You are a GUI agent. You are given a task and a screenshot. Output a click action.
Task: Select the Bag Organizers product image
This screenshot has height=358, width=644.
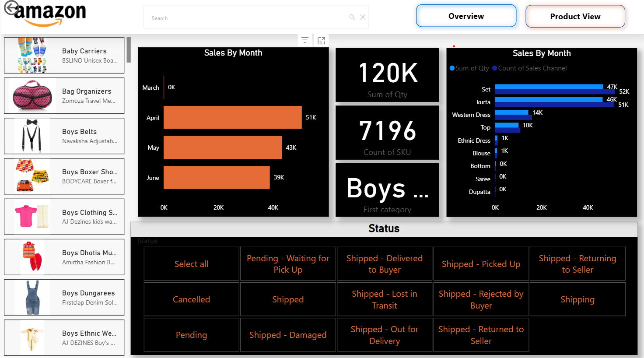point(32,95)
